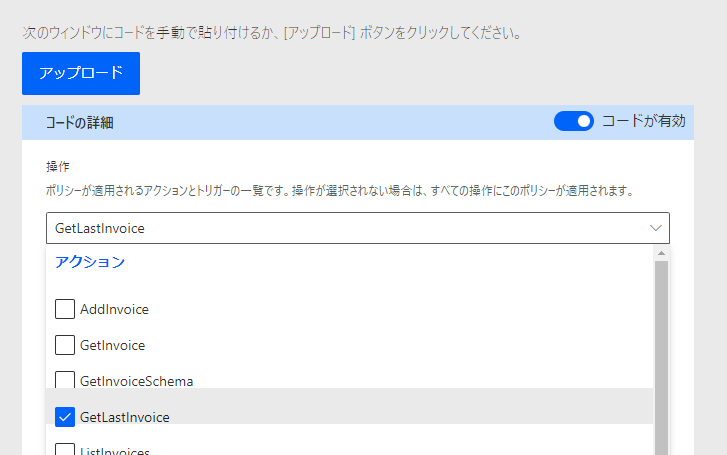This screenshot has height=455, width=727.
Task: Click the ListInvoices option text
Action: 115,451
